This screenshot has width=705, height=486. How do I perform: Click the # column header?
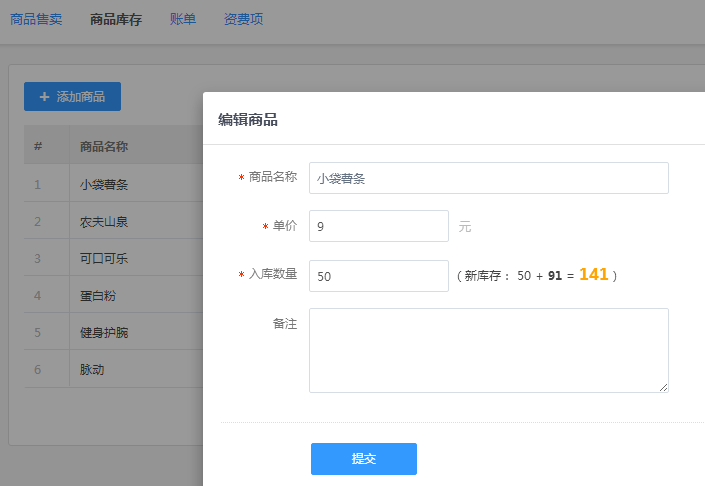[x=38, y=147]
